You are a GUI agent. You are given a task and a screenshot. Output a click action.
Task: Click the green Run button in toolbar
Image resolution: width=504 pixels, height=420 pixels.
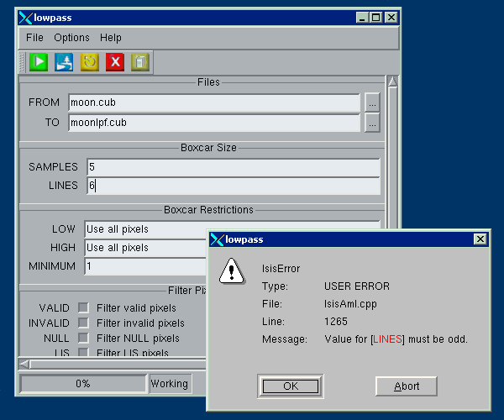click(x=39, y=61)
